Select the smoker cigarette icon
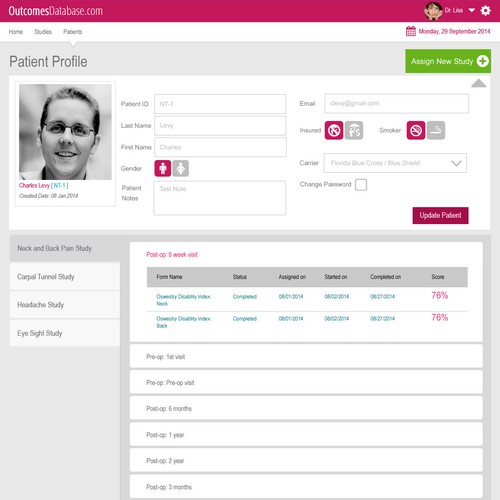The height and width of the screenshot is (500, 500). [x=436, y=130]
